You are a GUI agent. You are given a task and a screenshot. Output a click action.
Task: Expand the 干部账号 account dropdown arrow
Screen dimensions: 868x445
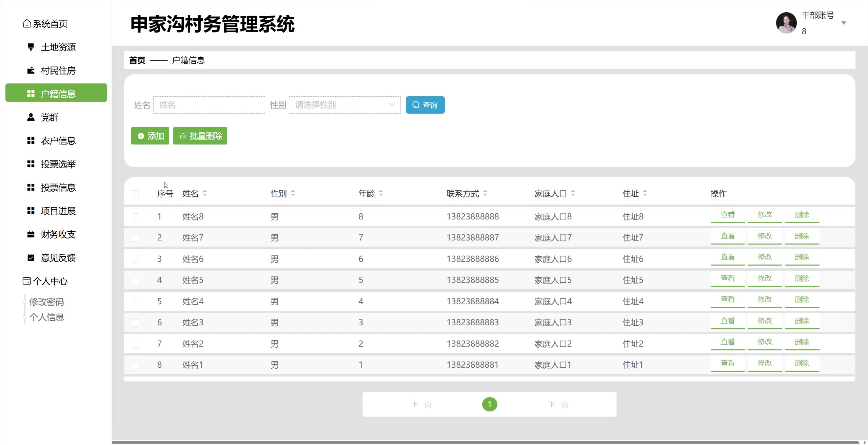tap(844, 23)
